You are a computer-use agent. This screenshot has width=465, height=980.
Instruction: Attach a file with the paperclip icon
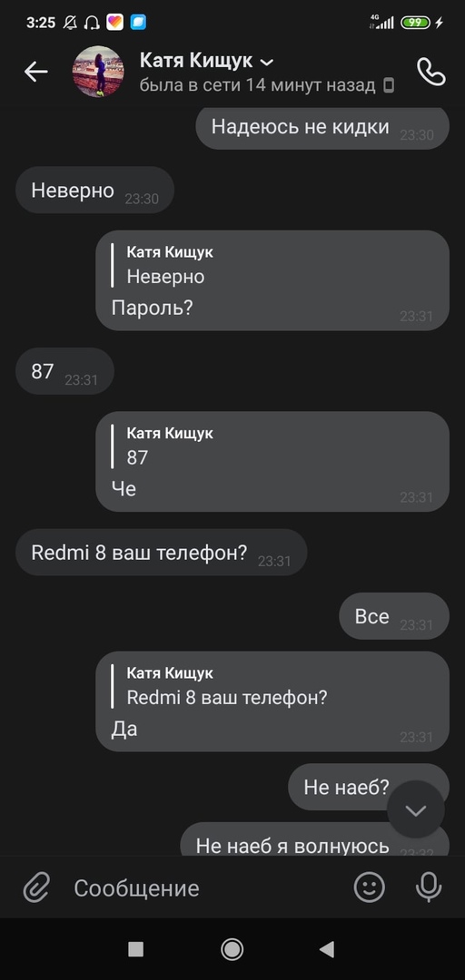coord(37,887)
